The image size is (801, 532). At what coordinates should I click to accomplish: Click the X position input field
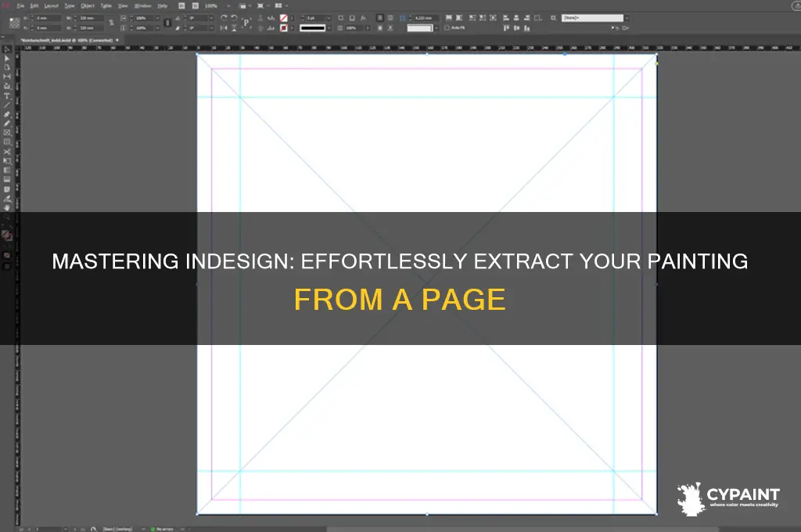point(48,18)
